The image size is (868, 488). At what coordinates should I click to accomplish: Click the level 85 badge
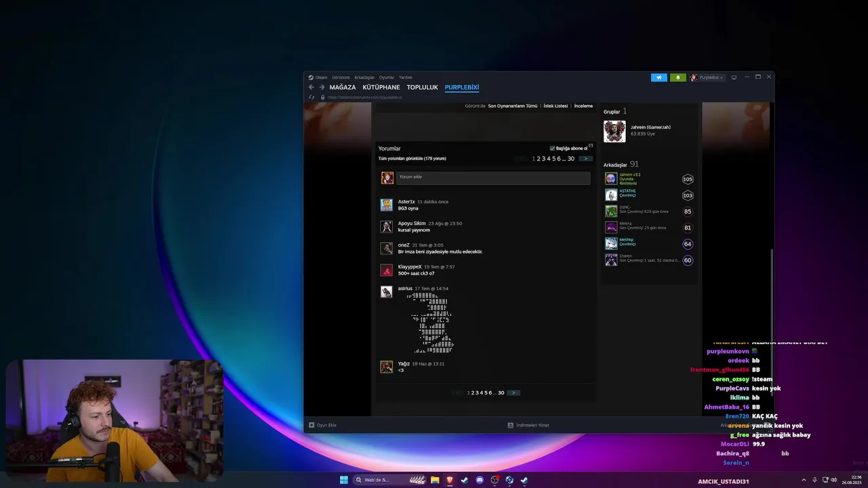pos(688,211)
